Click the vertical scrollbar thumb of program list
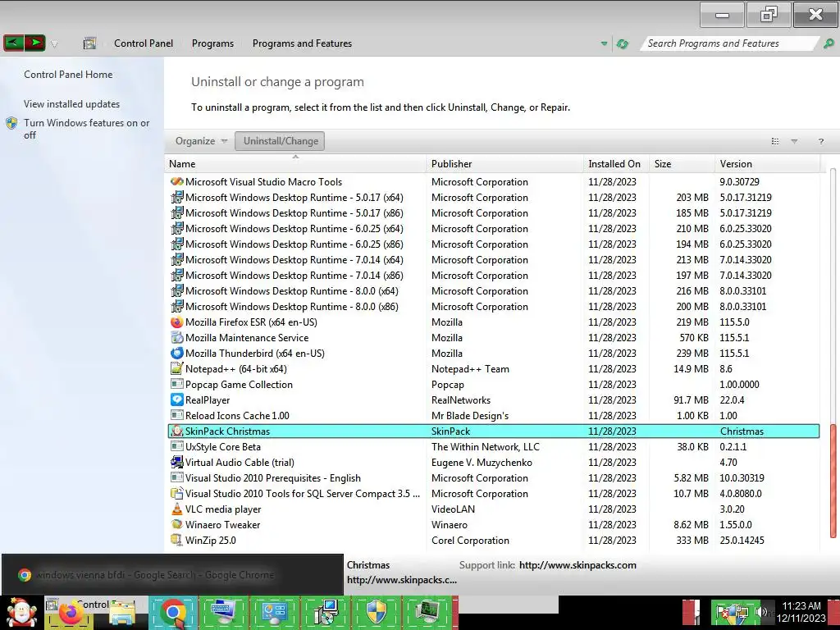 tap(833, 481)
